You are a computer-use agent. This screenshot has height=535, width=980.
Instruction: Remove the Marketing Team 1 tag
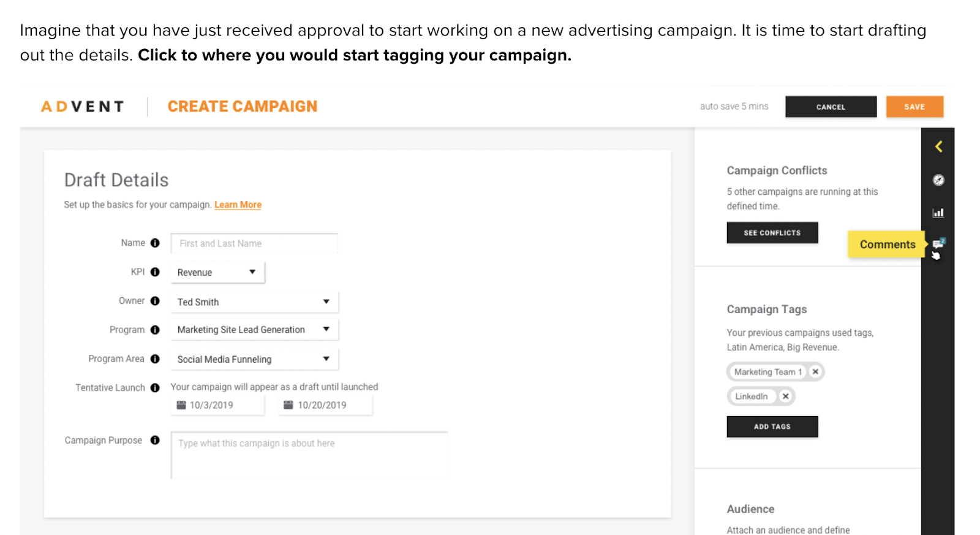point(815,371)
